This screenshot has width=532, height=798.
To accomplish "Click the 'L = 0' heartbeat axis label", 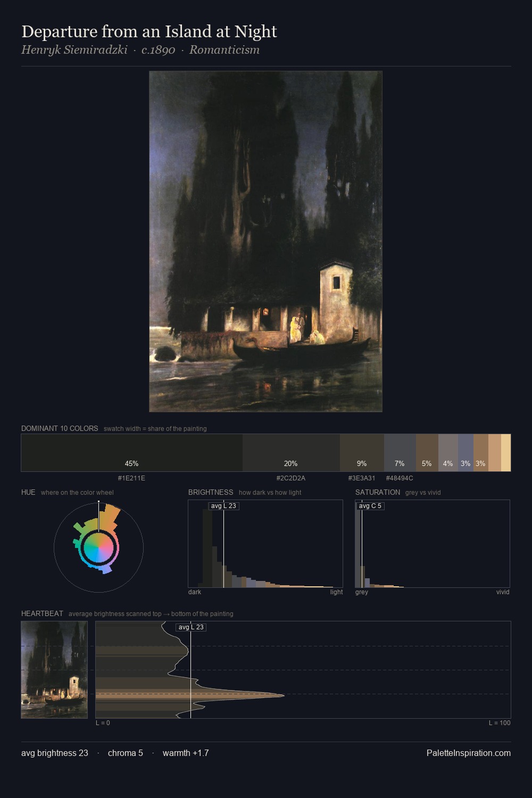I will [x=103, y=723].
